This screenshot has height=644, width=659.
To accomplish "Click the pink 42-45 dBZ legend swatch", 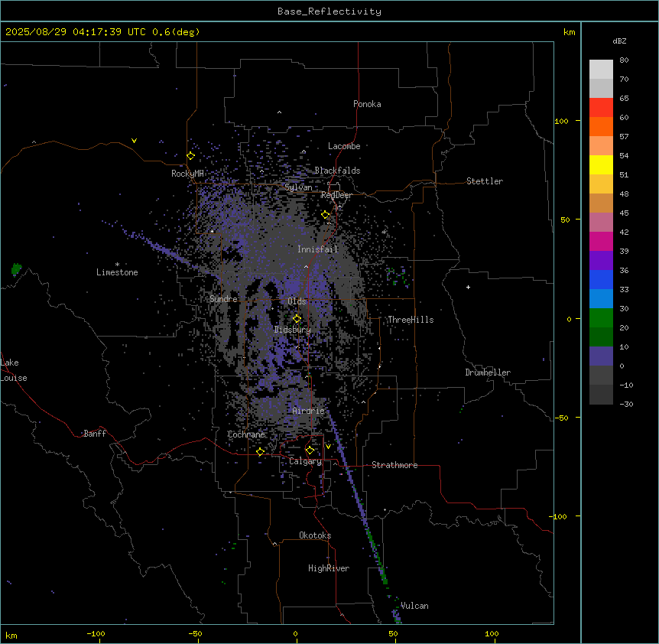I will click(601, 223).
